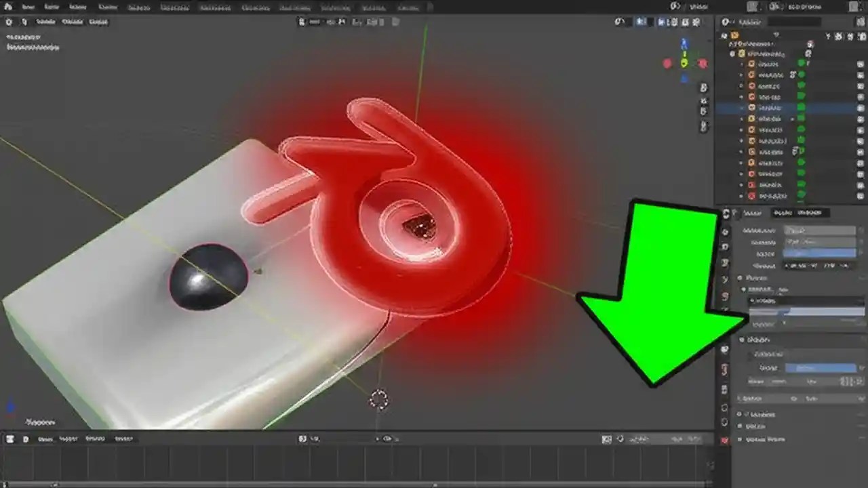Viewport: 868px width, 488px height.
Task: Toggle render visibility of the last Outliner item
Action: pyautogui.click(x=859, y=196)
